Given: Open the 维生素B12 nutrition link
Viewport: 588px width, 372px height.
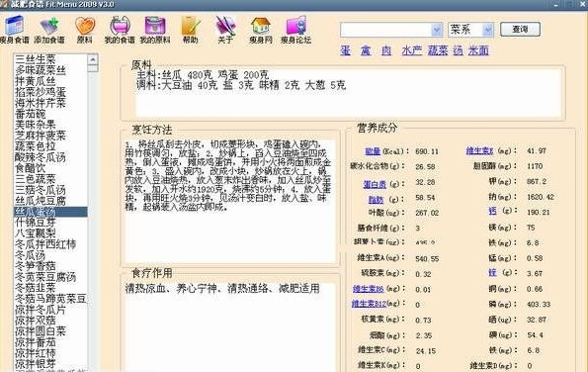Looking at the screenshot, I should point(369,304).
